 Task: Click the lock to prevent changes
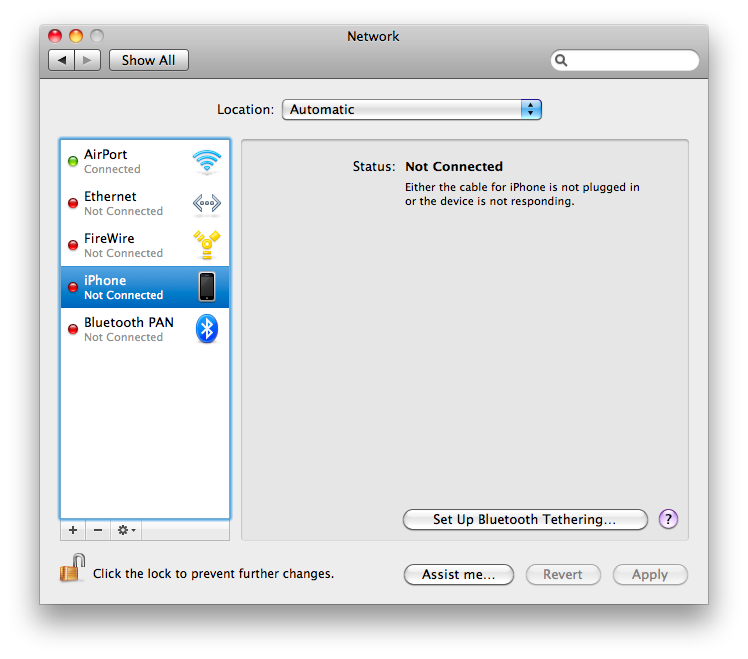(x=73, y=568)
